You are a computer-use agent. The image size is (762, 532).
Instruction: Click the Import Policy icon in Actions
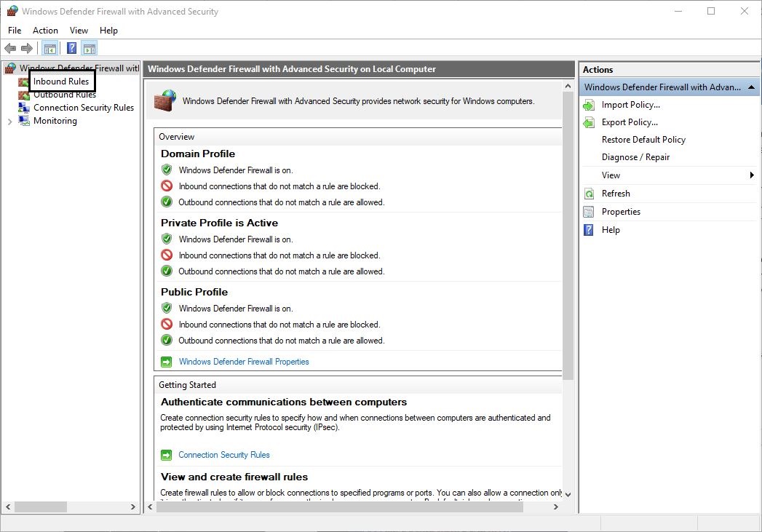click(589, 105)
